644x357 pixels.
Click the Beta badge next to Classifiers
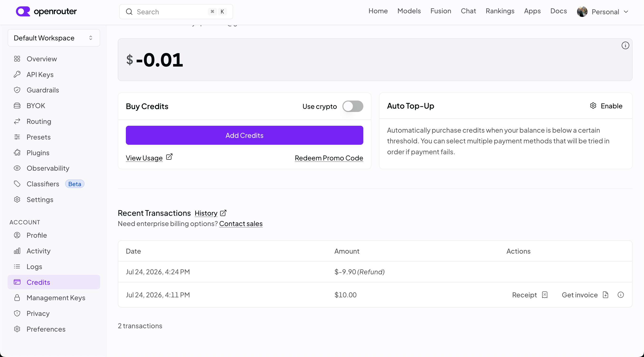pos(75,184)
